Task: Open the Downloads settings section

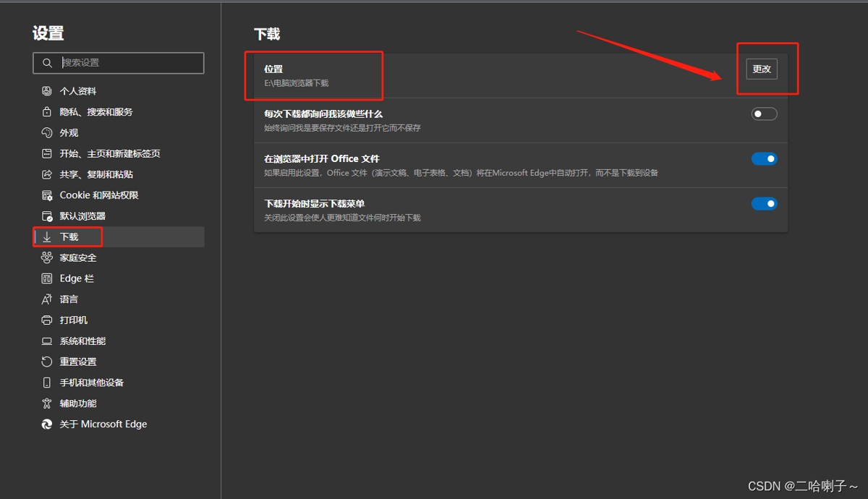Action: point(69,236)
